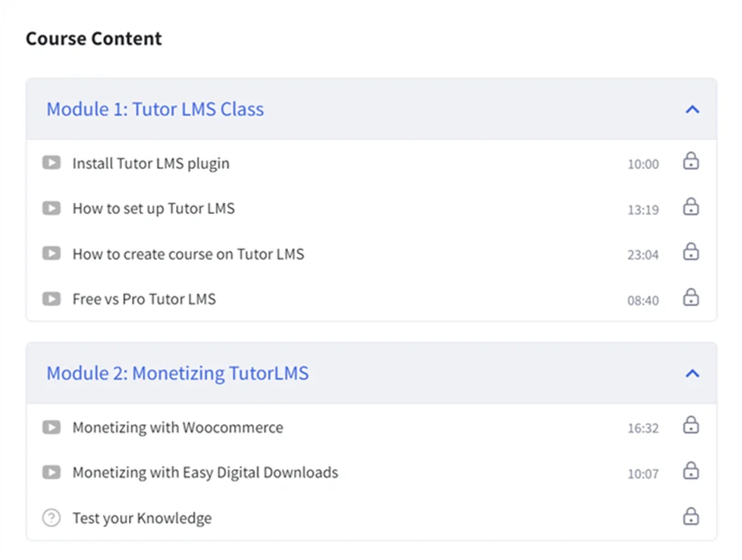
Task: Click the lock icon beside Install Tutor LMS plugin
Action: 690,161
